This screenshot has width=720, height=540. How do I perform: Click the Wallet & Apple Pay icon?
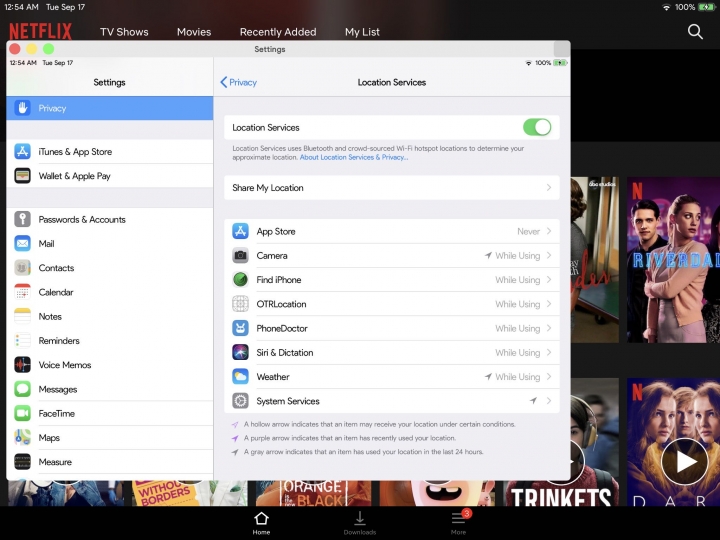click(x=22, y=176)
